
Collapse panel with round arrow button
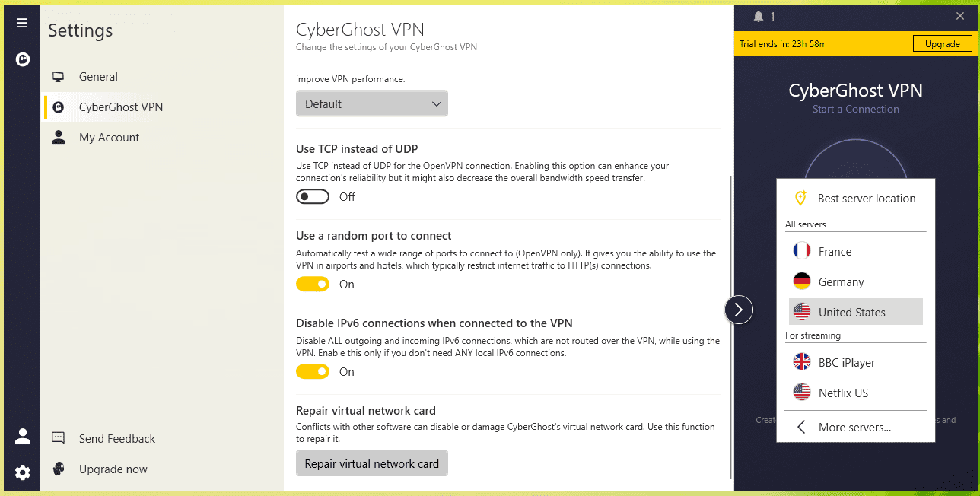click(739, 310)
